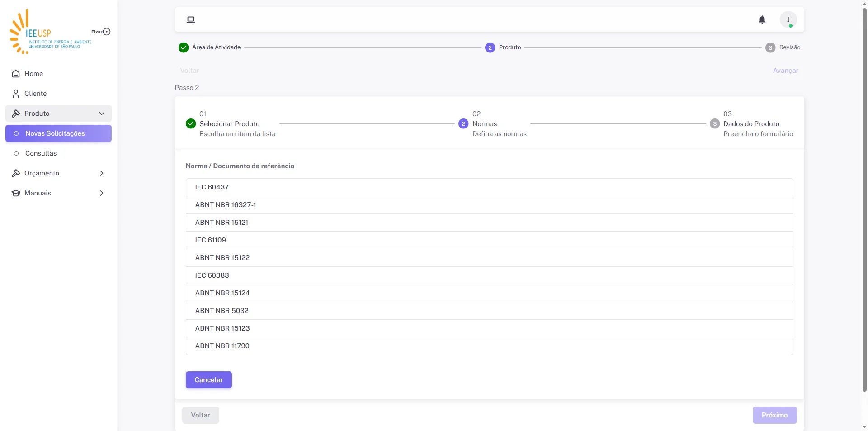Click the laptop icon in top bar
The width and height of the screenshot is (868, 431).
191,19
